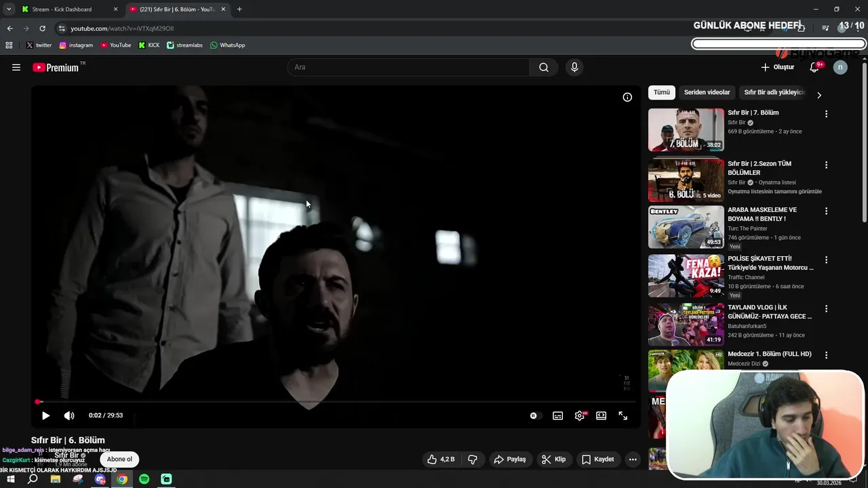This screenshot has height=488, width=868.
Task: Open the KICK bookmark
Action: (149, 45)
